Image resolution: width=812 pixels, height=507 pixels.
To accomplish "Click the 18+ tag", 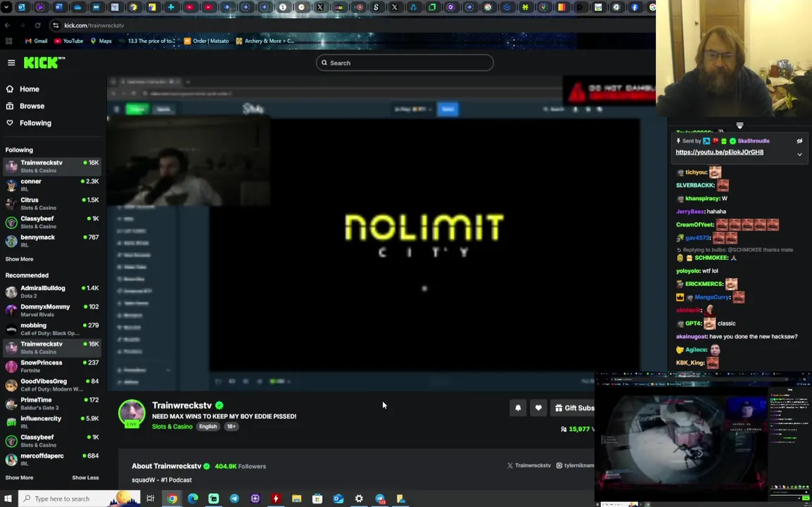I will tap(231, 427).
